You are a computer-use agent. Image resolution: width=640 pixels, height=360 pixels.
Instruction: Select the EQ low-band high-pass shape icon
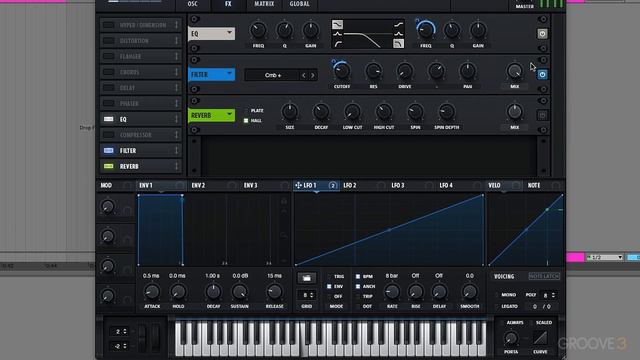[337, 44]
